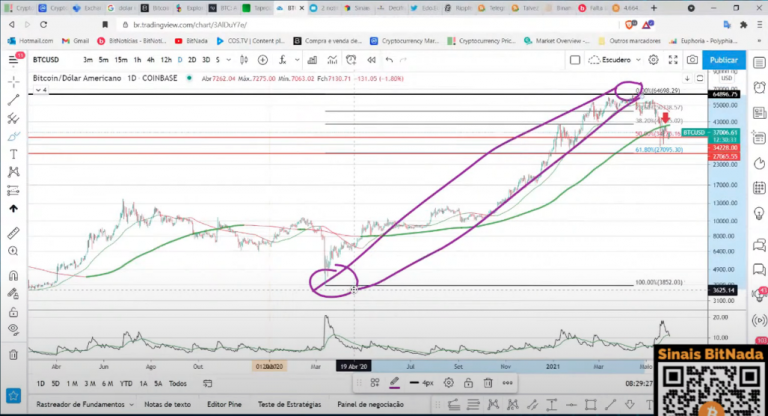
Task: Select the 15m timeframe
Action: (x=120, y=60)
